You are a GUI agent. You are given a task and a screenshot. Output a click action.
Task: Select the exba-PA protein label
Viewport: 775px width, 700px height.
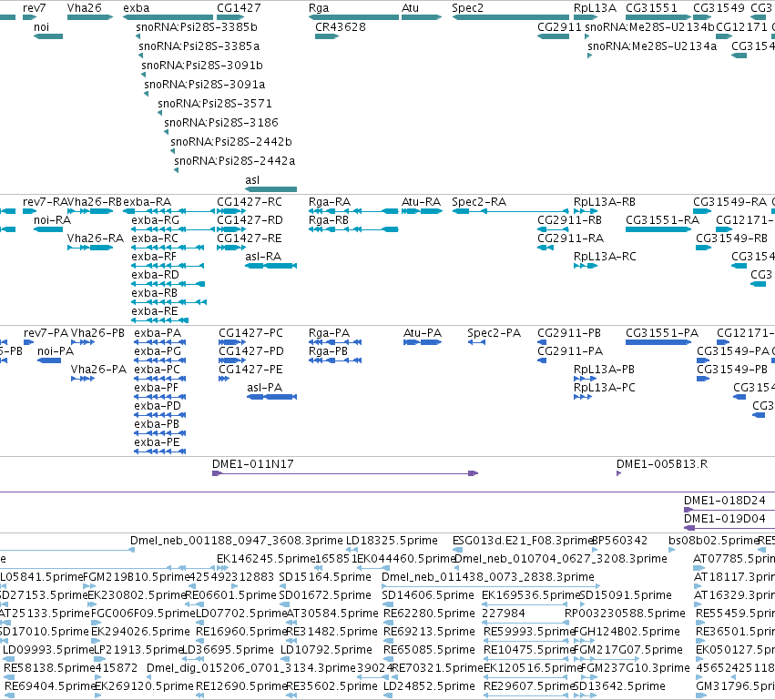pyautogui.click(x=158, y=333)
